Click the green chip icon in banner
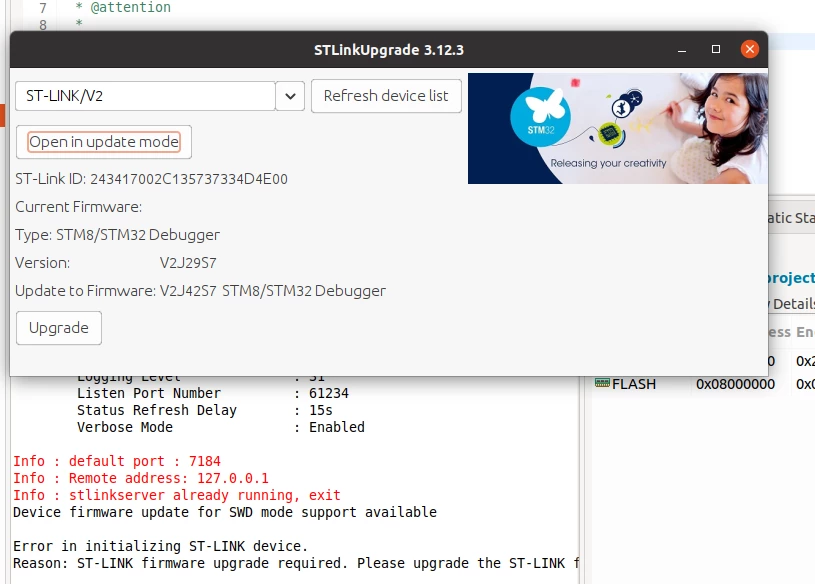 610,134
